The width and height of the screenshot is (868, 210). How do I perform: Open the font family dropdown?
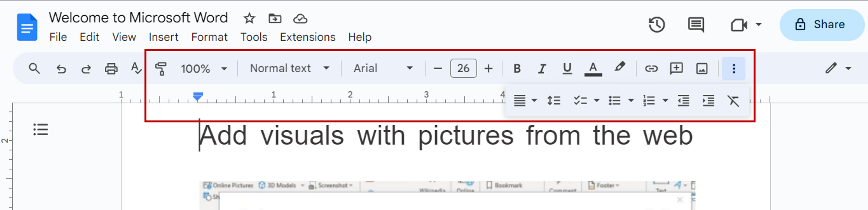(x=381, y=68)
